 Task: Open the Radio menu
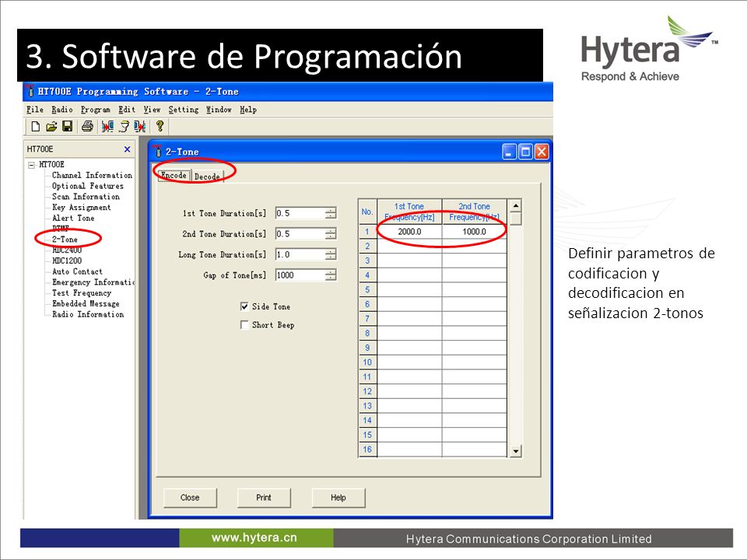(62, 110)
